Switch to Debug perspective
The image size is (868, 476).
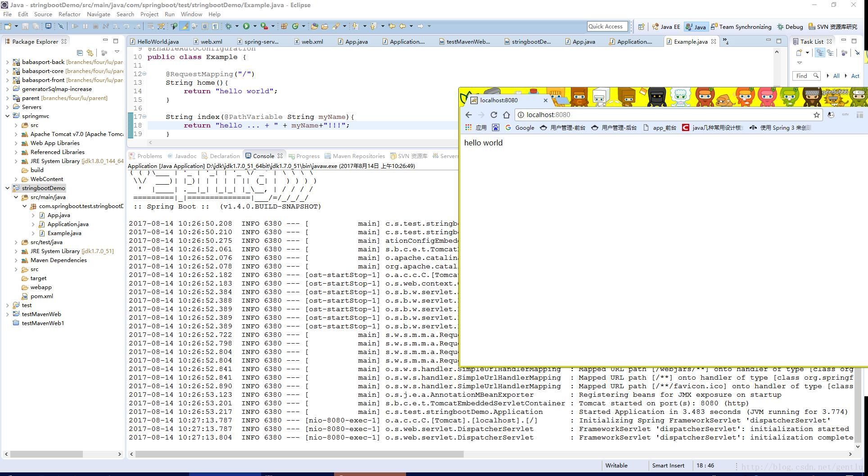(x=790, y=27)
